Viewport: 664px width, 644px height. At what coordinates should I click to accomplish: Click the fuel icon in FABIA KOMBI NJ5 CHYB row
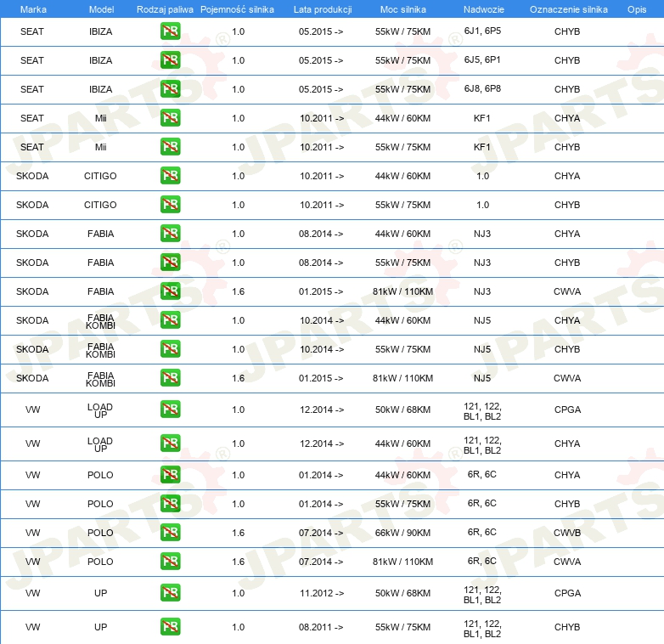coord(170,348)
